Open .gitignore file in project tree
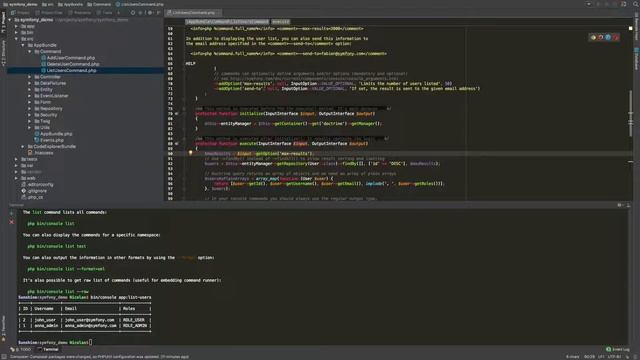640x360 pixels. [x=34, y=191]
